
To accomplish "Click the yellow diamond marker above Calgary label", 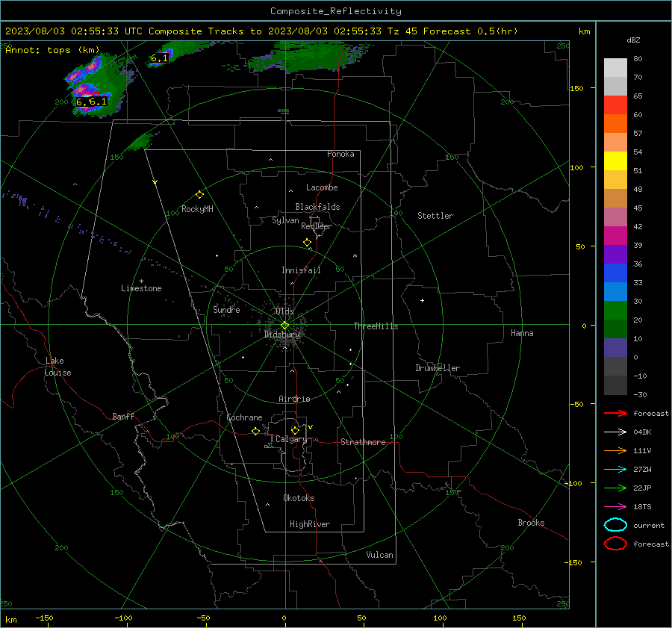I will click(295, 430).
